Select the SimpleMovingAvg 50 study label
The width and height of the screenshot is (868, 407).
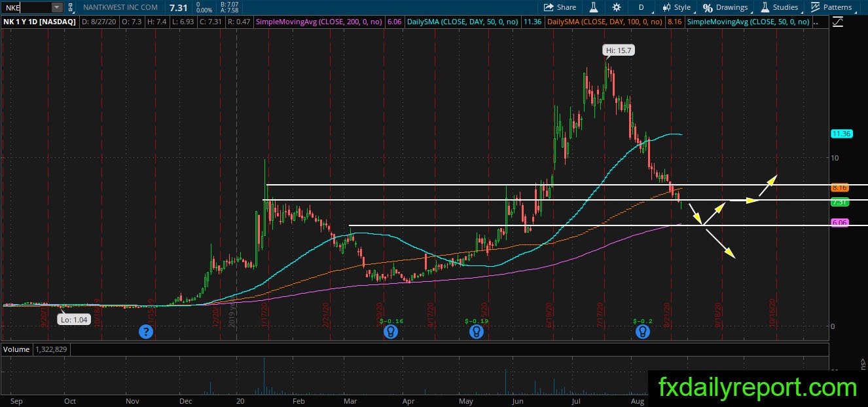point(748,22)
